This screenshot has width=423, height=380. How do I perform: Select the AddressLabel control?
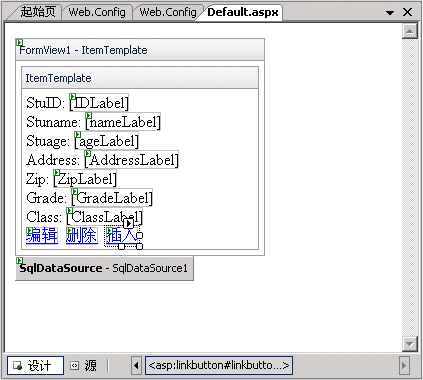click(x=131, y=160)
